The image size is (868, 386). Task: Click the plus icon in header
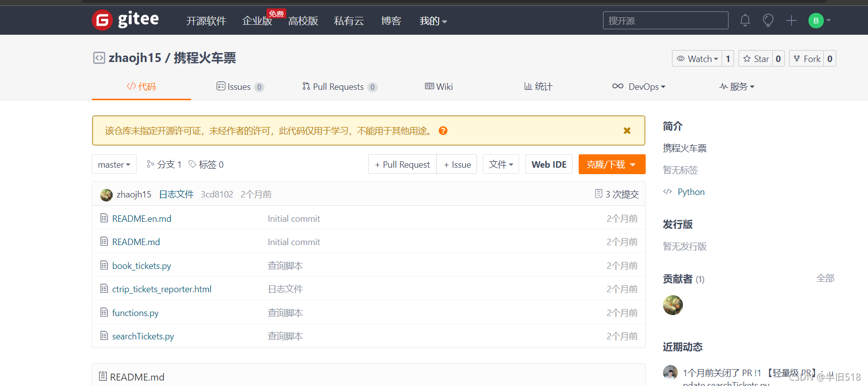click(792, 20)
